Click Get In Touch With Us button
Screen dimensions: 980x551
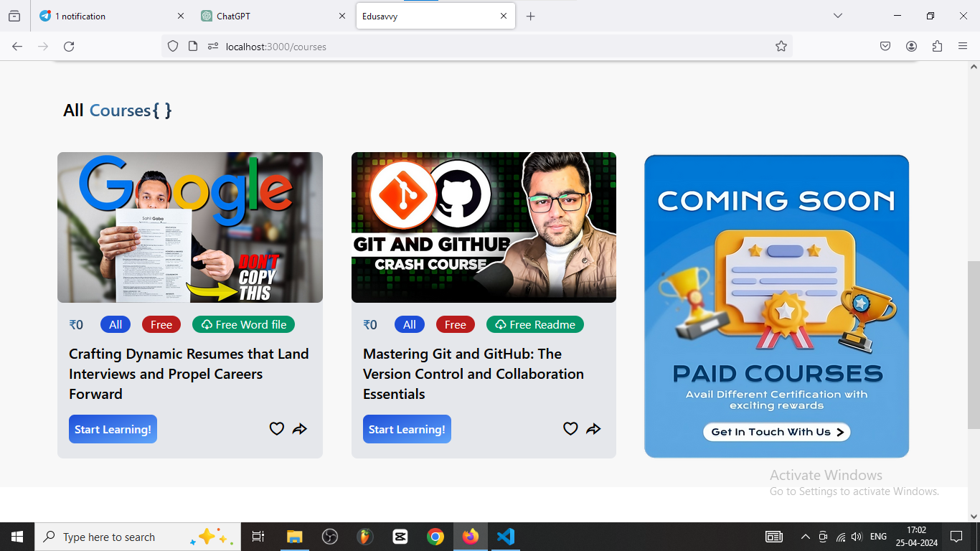pyautogui.click(x=777, y=432)
